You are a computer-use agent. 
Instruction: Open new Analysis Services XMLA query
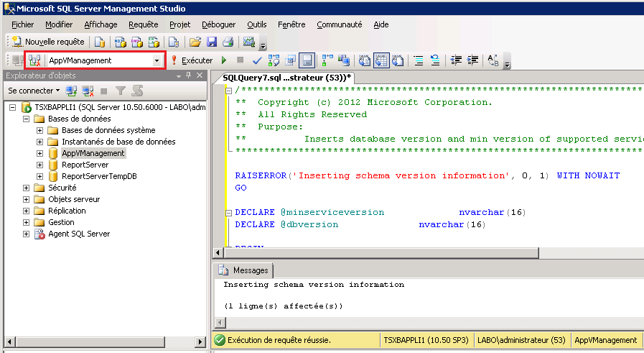pos(154,42)
